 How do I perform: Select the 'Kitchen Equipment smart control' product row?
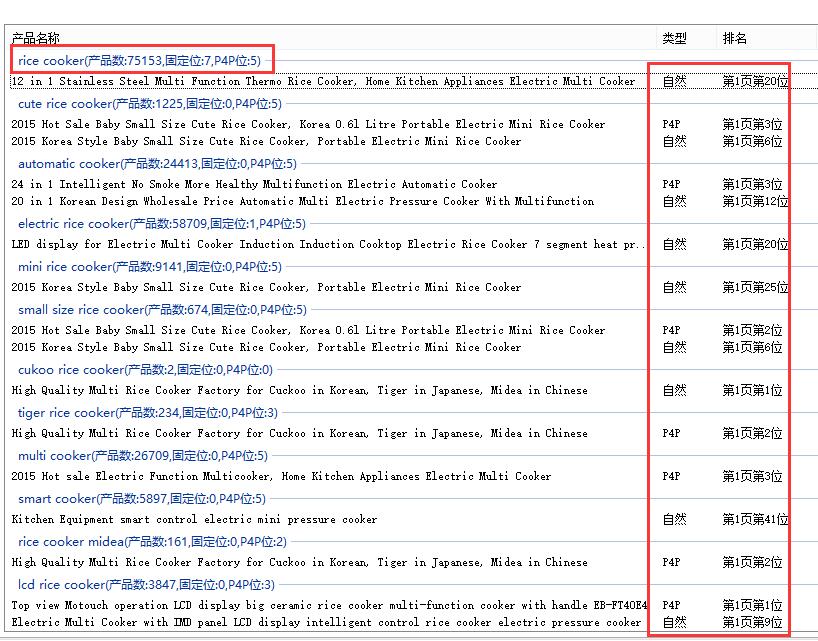pos(194,519)
